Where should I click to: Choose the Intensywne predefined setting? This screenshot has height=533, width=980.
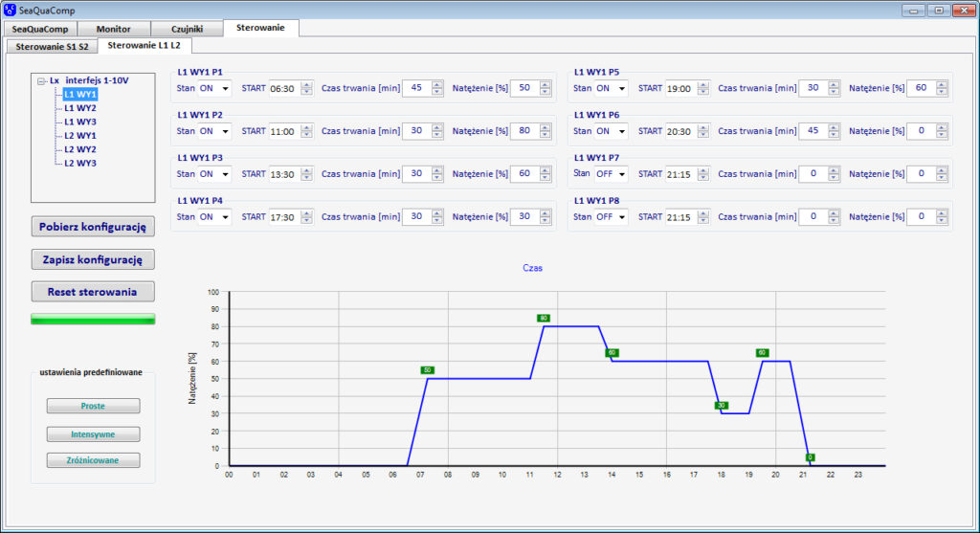(93, 433)
